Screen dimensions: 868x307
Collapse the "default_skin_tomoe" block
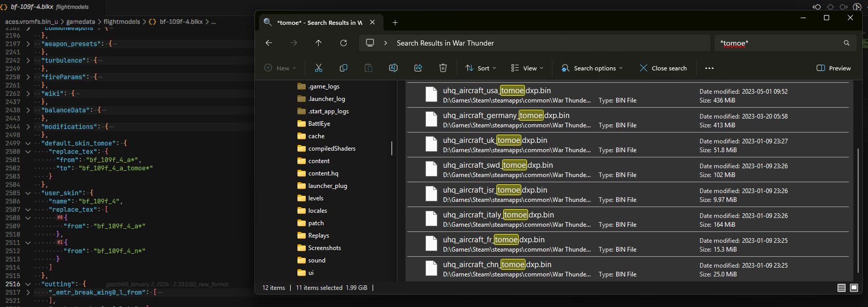click(28, 143)
